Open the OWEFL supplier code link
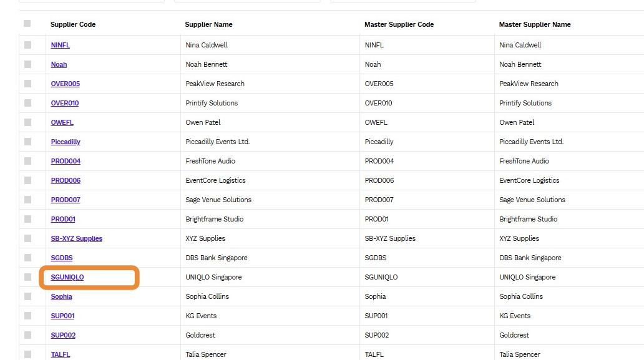The width and height of the screenshot is (644, 360). point(62,122)
